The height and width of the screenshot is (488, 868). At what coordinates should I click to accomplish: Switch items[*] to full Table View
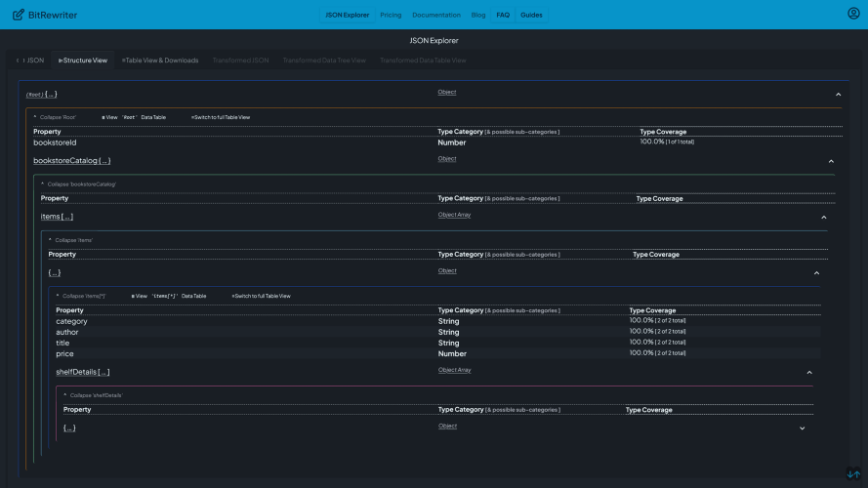tap(261, 296)
